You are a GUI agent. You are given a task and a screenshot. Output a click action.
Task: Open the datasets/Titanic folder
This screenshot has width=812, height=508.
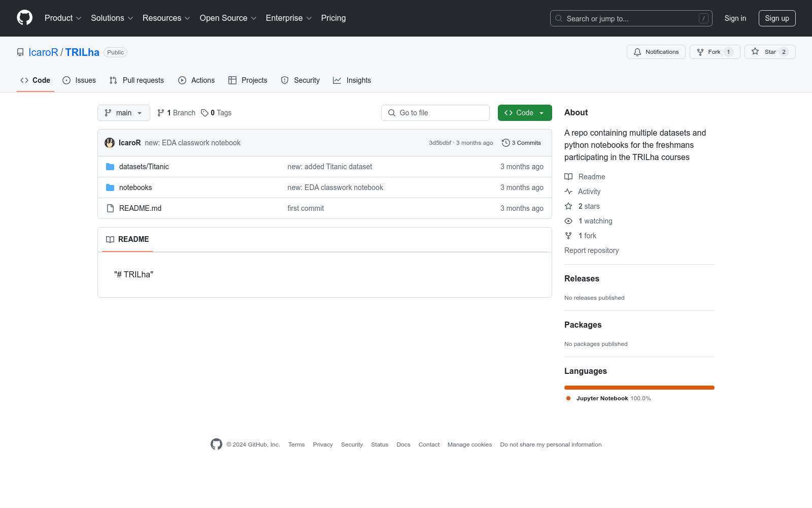coord(144,167)
